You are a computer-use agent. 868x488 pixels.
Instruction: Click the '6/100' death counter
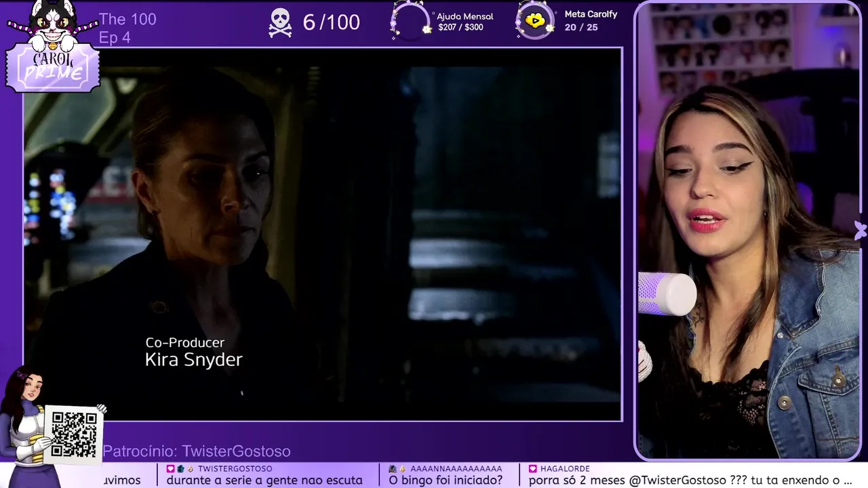331,22
